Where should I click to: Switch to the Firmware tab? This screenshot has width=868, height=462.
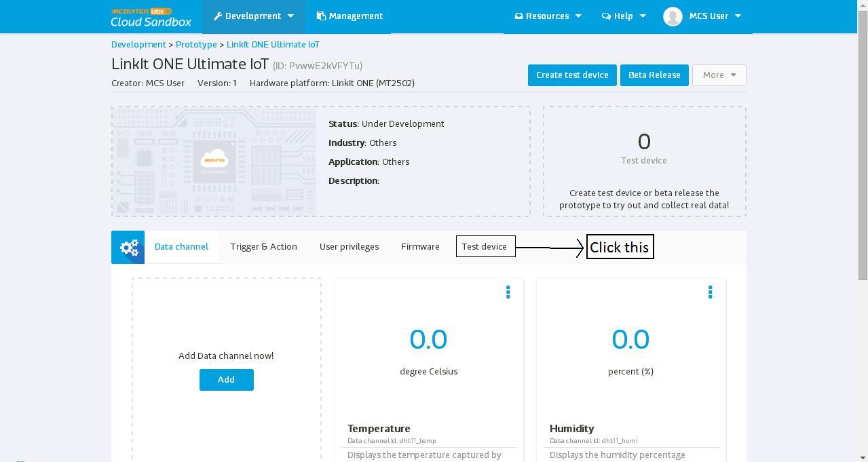click(420, 247)
